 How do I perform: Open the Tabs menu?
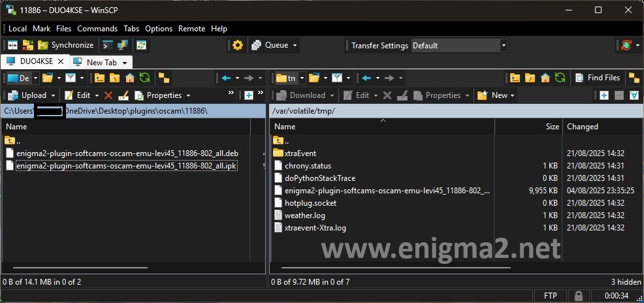pos(131,29)
